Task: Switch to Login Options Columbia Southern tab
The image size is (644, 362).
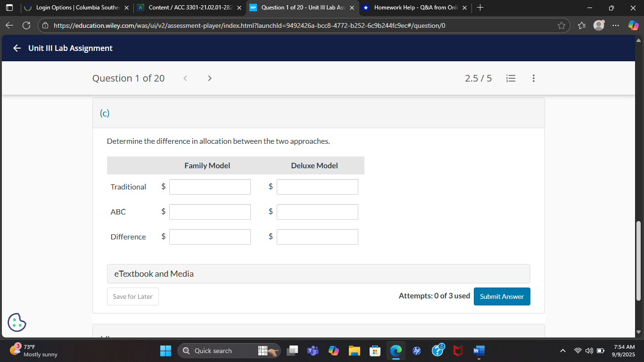Action: tap(76, 8)
